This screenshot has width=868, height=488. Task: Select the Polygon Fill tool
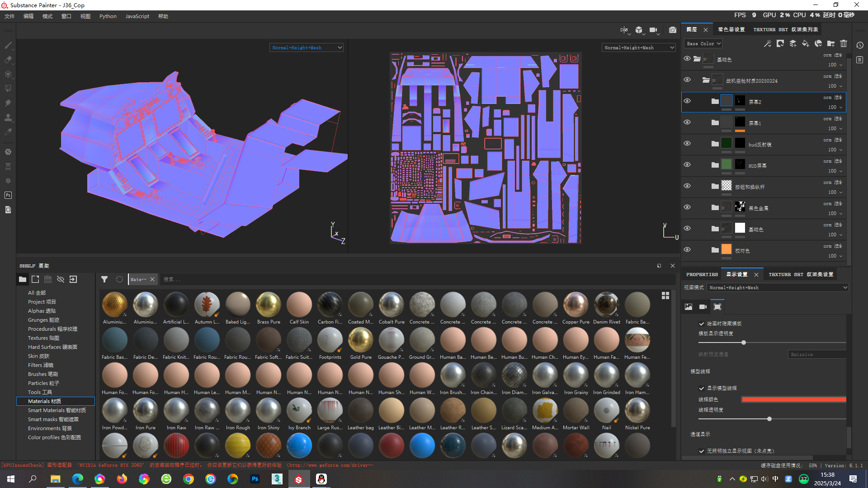click(8, 89)
